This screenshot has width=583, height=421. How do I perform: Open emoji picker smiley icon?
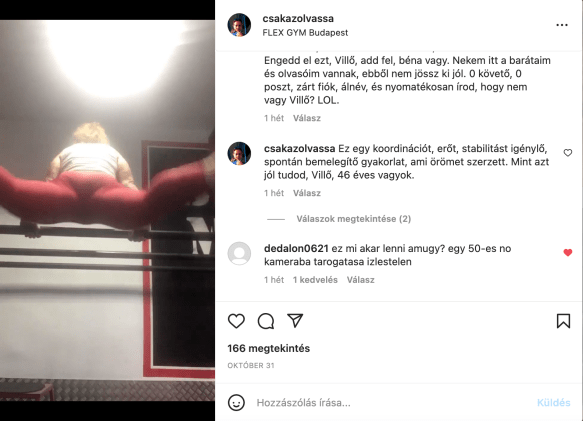(x=236, y=402)
